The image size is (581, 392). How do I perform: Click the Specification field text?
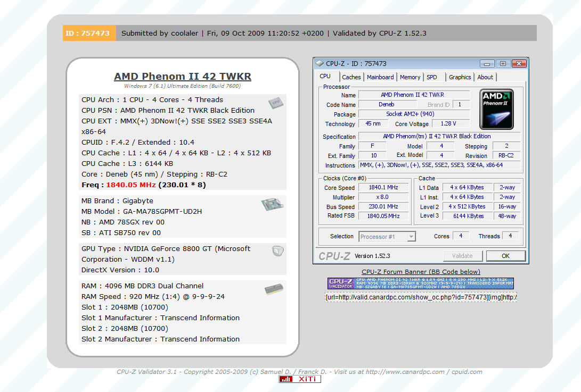click(439, 136)
